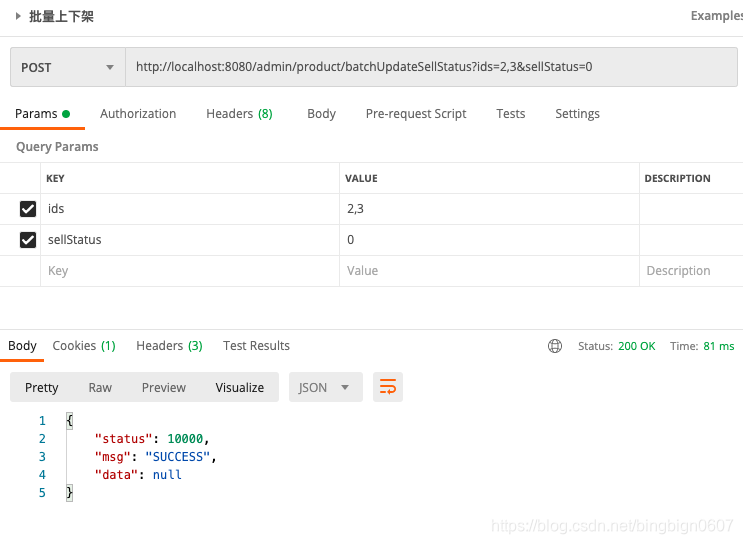The width and height of the screenshot is (743, 544).
Task: Open the request Body tab
Action: pos(321,114)
